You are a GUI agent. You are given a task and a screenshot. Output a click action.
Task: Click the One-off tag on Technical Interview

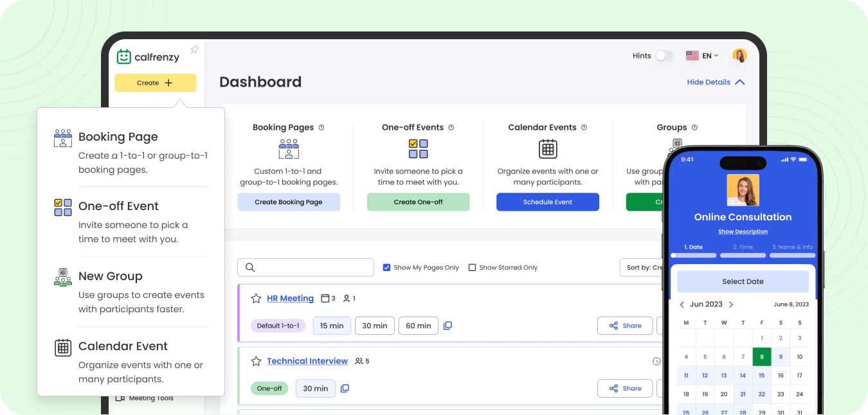[269, 388]
